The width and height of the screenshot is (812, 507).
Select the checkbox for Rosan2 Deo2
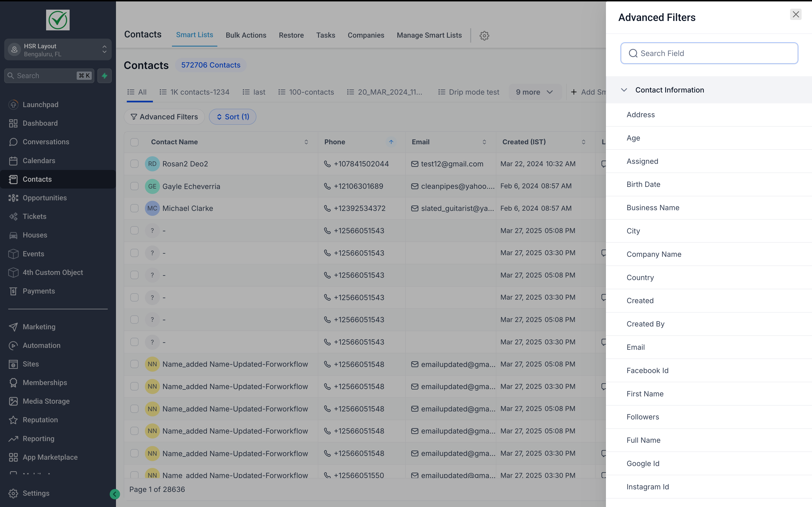[134, 164]
